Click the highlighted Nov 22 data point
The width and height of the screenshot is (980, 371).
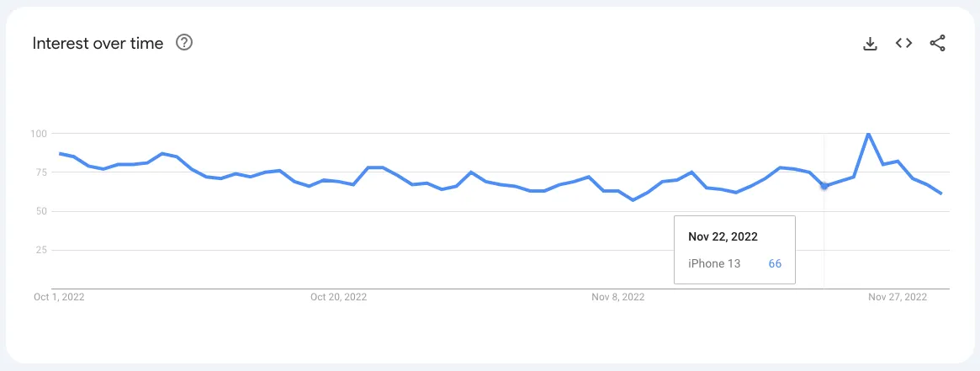pos(824,185)
